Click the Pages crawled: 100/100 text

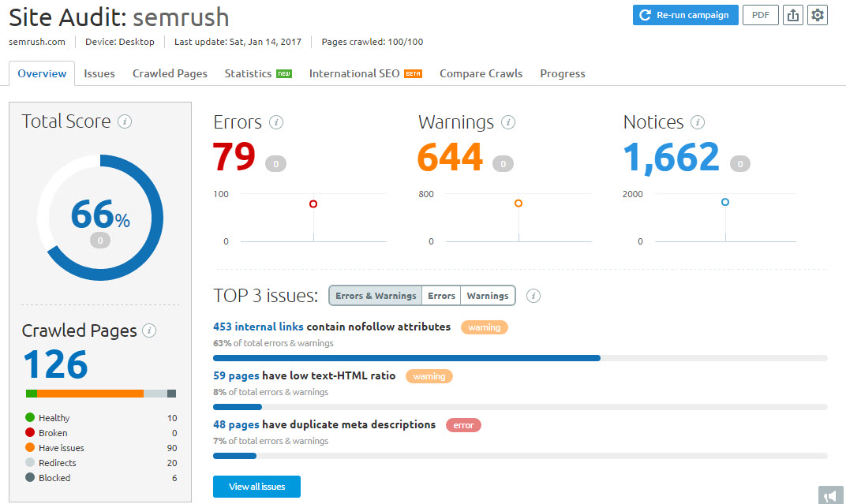coord(372,42)
